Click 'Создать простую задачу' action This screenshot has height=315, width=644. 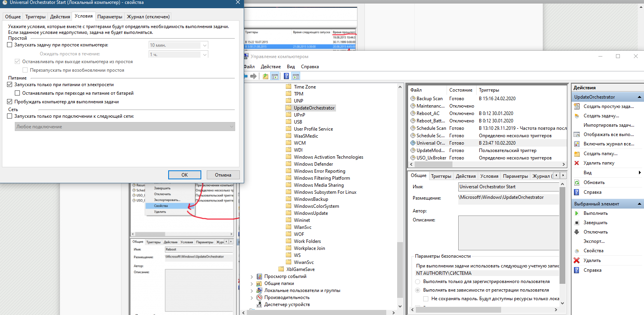[x=609, y=106]
